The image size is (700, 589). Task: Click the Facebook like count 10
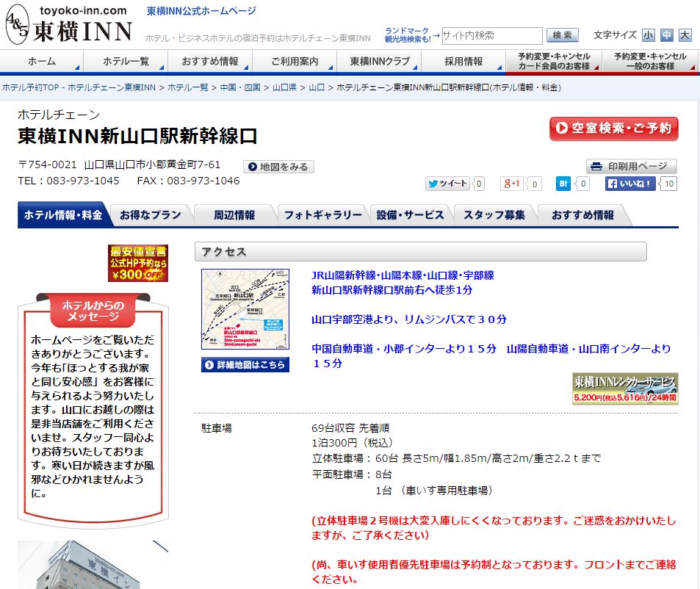(x=668, y=184)
